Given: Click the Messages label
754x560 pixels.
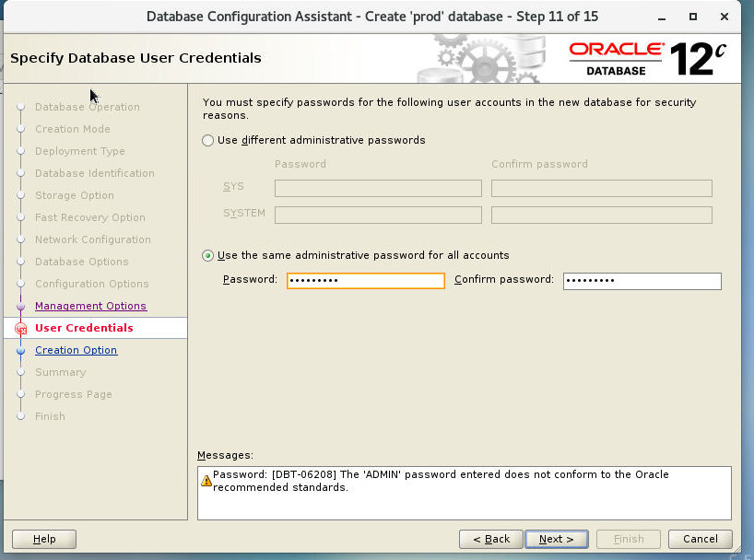Looking at the screenshot, I should 225,455.
